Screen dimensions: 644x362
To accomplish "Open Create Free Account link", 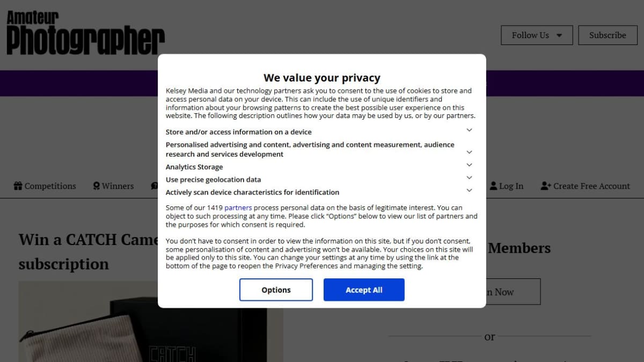I will click(x=586, y=186).
